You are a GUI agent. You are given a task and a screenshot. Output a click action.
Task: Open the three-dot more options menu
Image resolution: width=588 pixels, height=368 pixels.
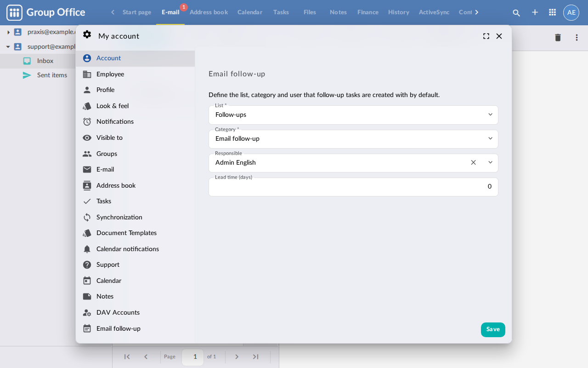tap(577, 38)
